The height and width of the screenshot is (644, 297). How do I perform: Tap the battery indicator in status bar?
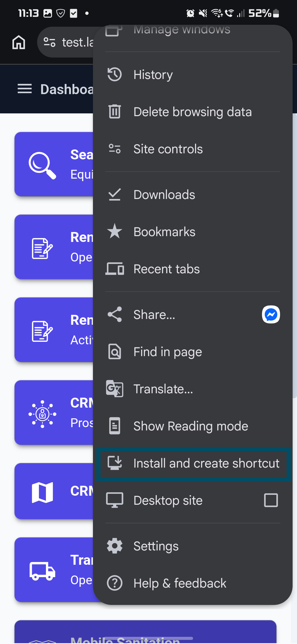(276, 13)
